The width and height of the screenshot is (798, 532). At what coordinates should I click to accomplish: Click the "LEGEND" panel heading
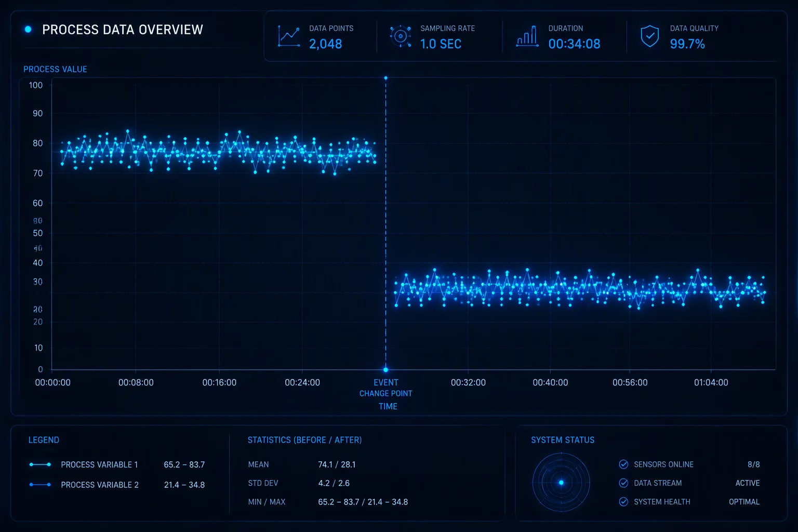[44, 440]
